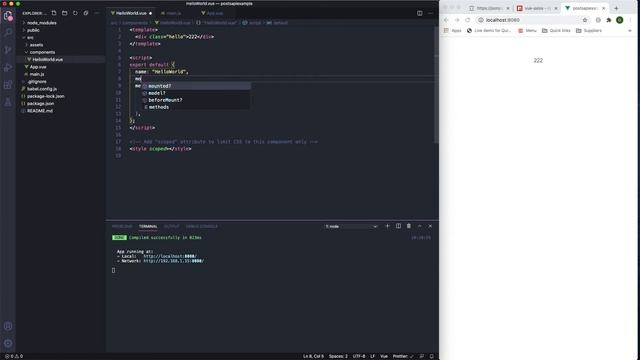Open Quick links bookmark folder
This screenshot has height=360, width=640.
click(x=556, y=31)
